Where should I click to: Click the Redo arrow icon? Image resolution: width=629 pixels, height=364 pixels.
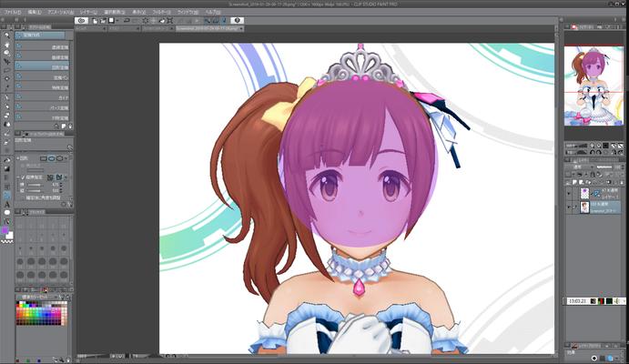tap(136, 20)
